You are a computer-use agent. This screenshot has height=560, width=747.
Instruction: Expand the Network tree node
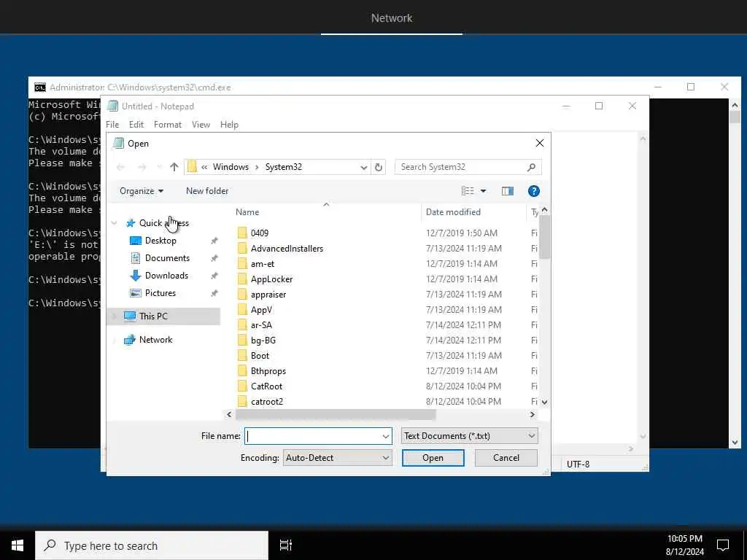coord(115,340)
